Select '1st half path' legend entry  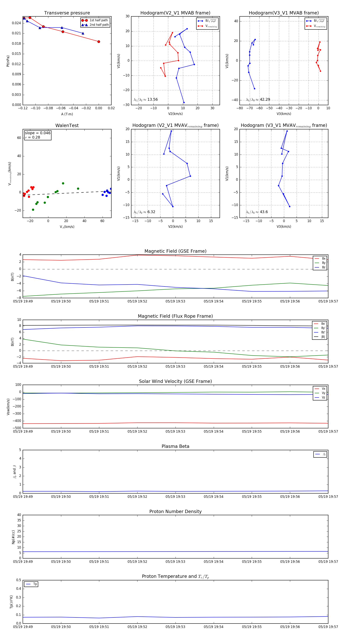pos(95,20)
